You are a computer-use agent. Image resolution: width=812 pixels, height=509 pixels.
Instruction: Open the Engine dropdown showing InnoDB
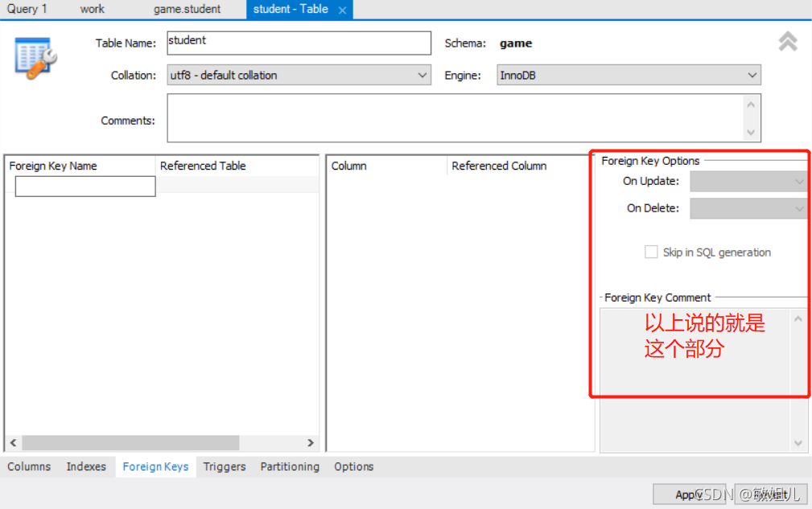coord(629,75)
